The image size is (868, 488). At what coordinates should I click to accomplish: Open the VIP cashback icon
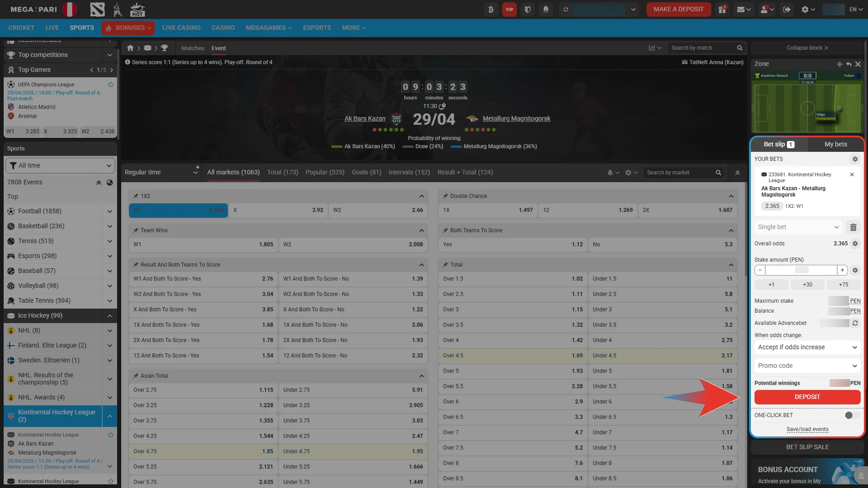point(509,9)
